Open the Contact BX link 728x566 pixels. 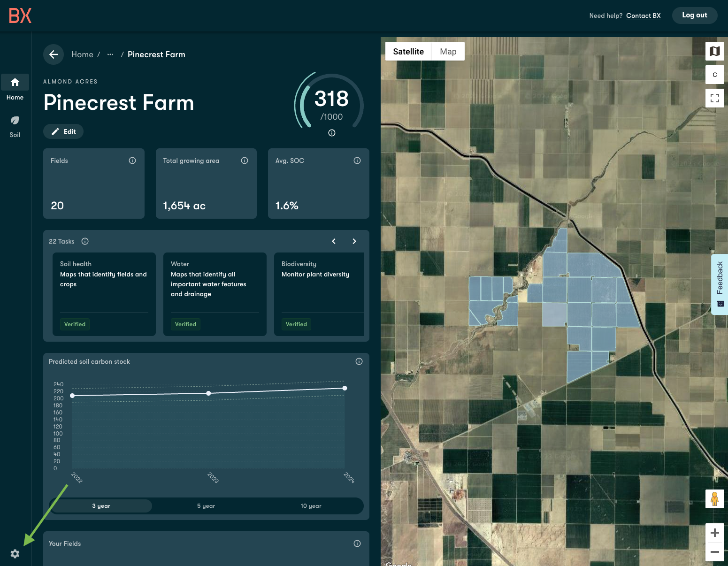tap(643, 15)
